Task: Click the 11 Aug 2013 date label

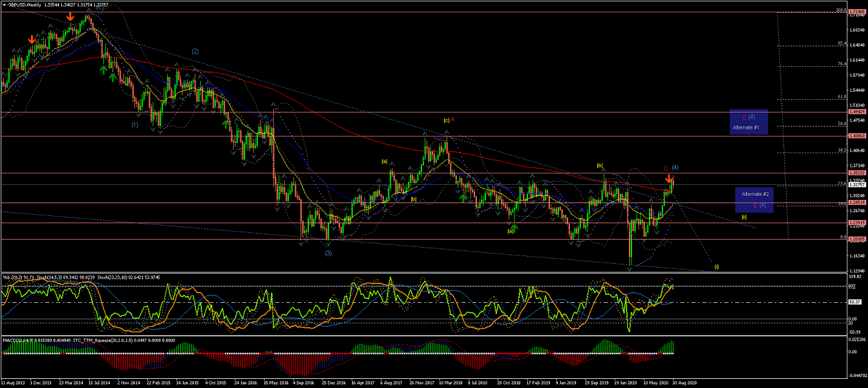Action: click(x=12, y=384)
